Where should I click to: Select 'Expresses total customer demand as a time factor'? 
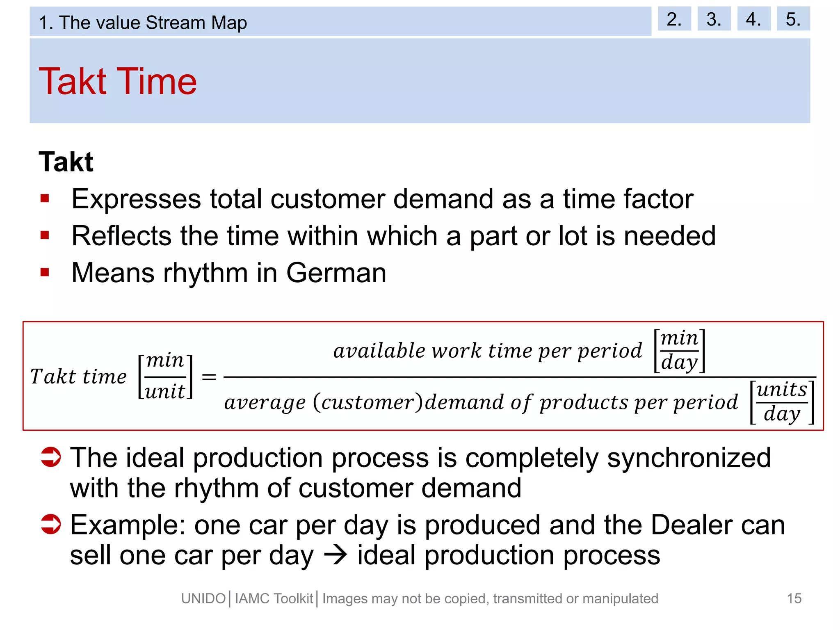coord(382,200)
